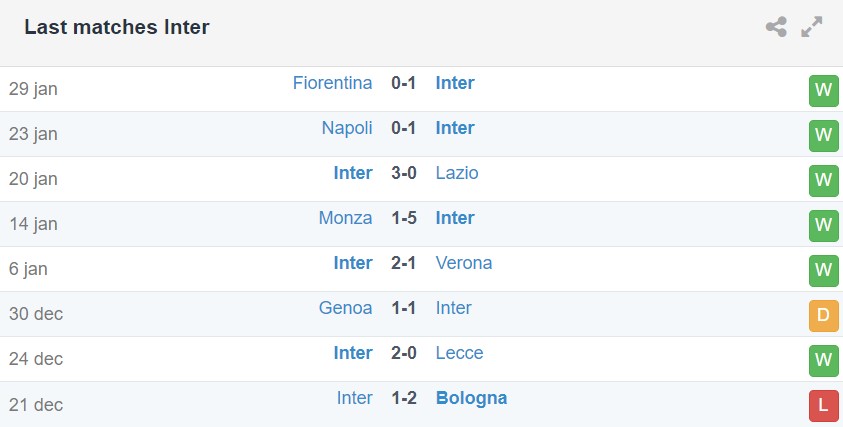Open the Fiorentina team link
843x427 pixels.
[x=332, y=83]
